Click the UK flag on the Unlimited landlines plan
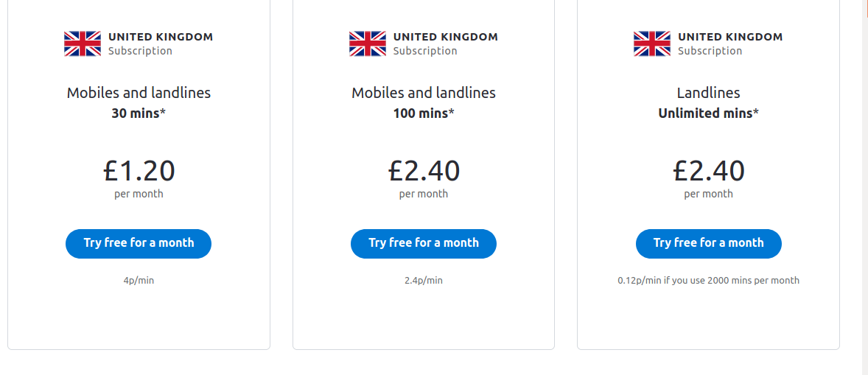Screen dimensions: 868x375 tap(652, 43)
